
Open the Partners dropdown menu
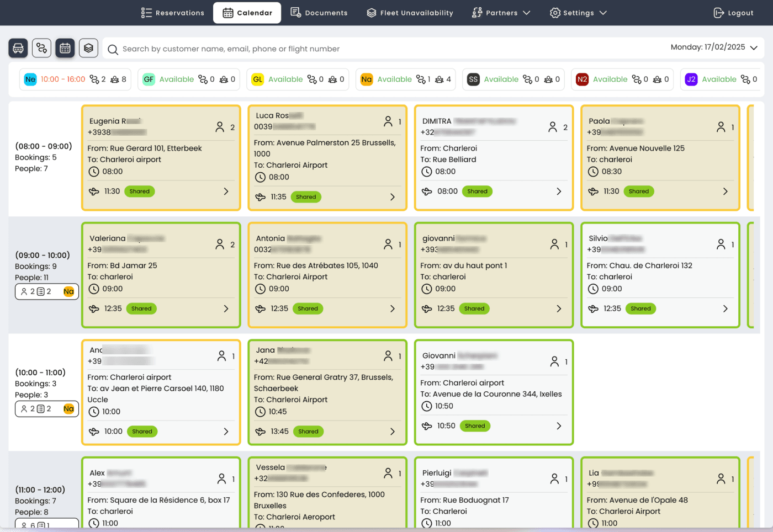tap(501, 13)
